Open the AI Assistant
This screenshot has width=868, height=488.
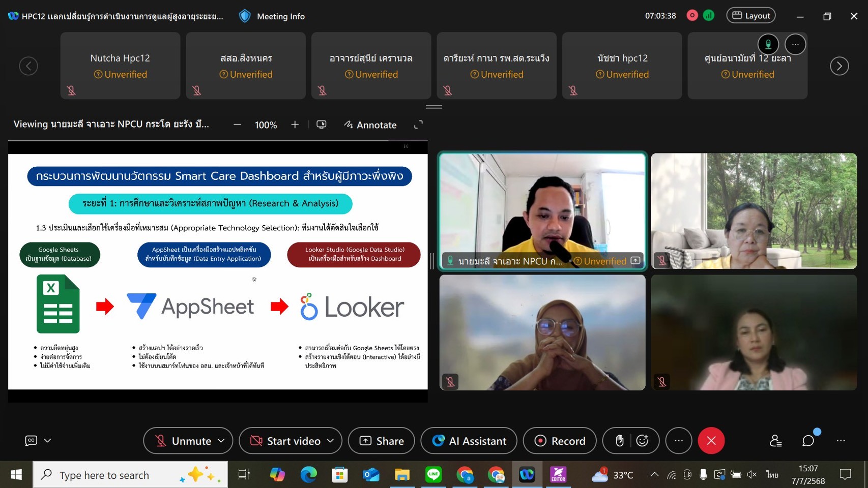(x=469, y=441)
